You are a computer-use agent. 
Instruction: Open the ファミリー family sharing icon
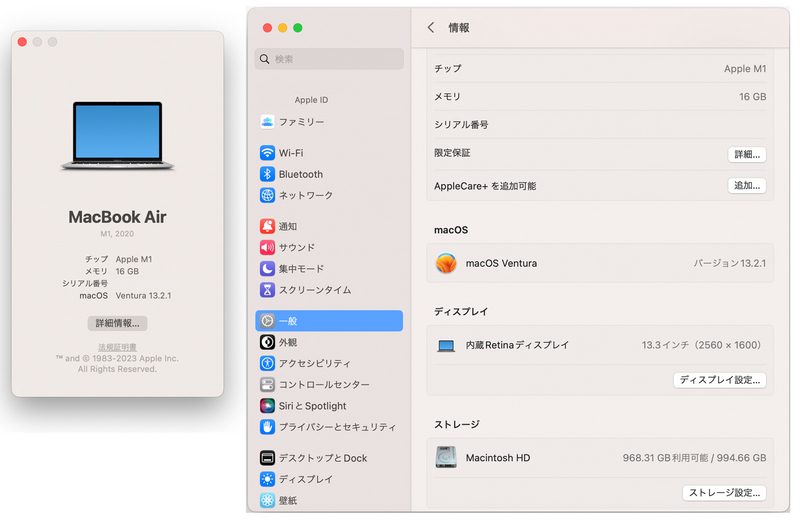click(x=267, y=121)
